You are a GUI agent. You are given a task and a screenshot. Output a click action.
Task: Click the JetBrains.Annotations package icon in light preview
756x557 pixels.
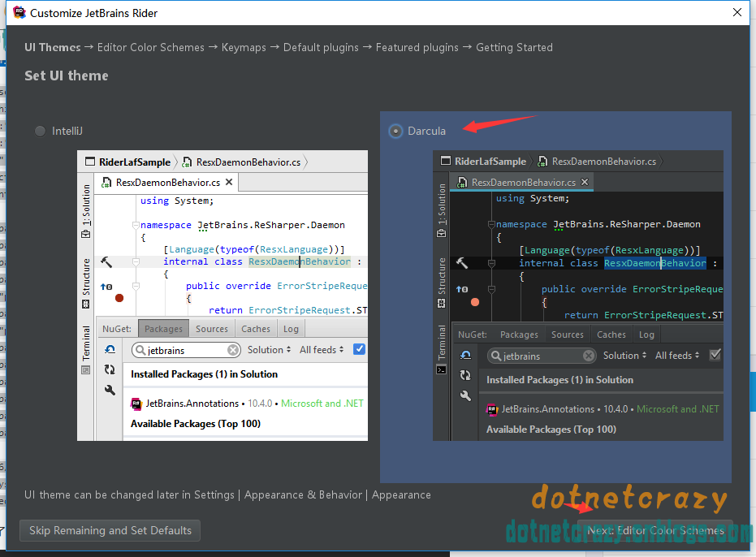pyautogui.click(x=136, y=404)
